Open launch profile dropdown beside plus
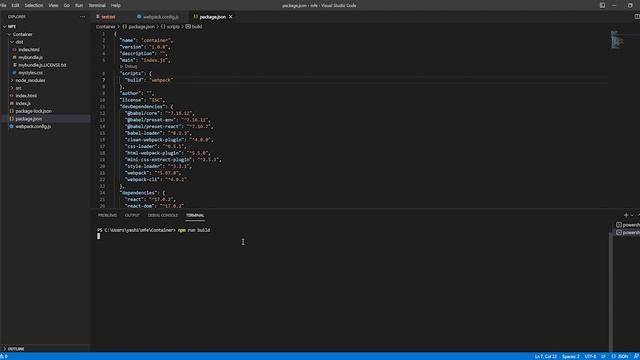 tap(632, 215)
